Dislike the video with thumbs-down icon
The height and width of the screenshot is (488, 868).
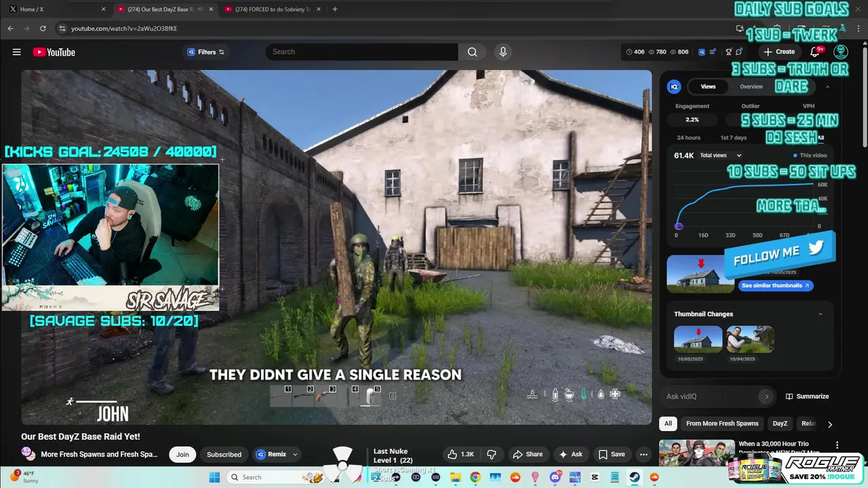[x=492, y=454]
